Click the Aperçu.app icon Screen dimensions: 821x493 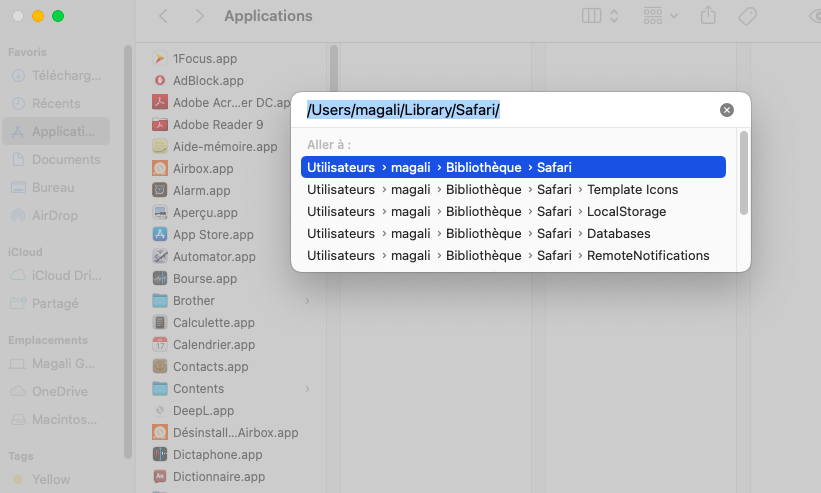[x=160, y=212]
